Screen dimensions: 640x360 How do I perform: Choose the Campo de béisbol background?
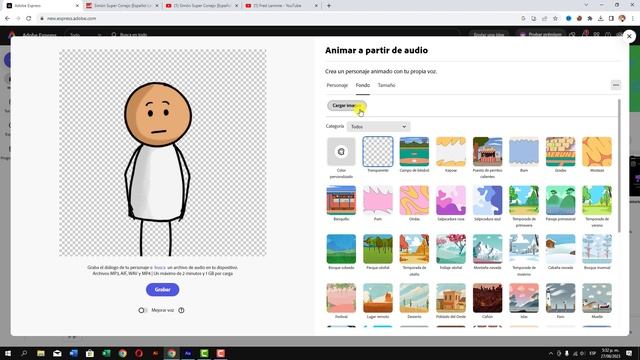(x=414, y=152)
